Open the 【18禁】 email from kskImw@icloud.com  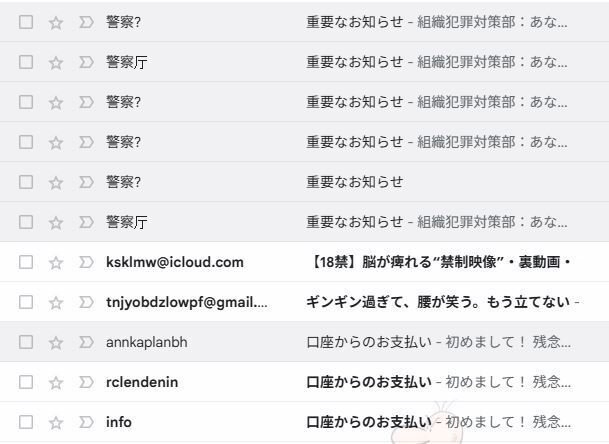tap(440, 262)
